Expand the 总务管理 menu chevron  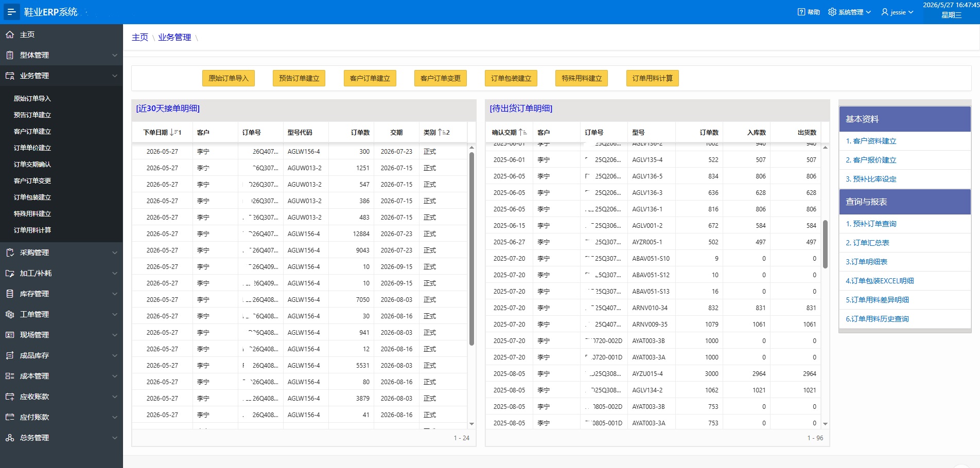pyautogui.click(x=115, y=438)
